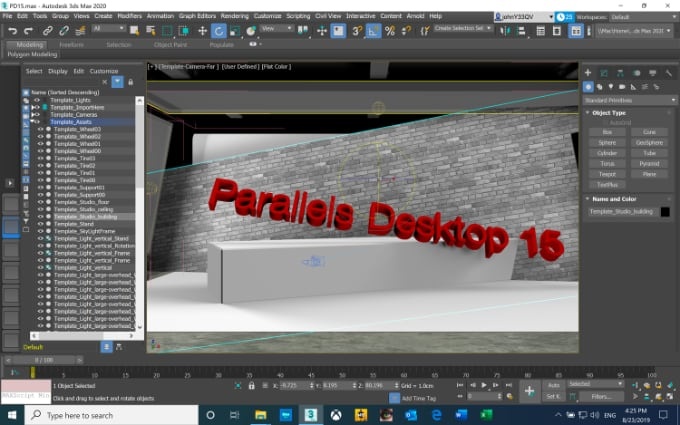Select the Lights create category icon
This screenshot has width=680, height=425.
(611, 87)
